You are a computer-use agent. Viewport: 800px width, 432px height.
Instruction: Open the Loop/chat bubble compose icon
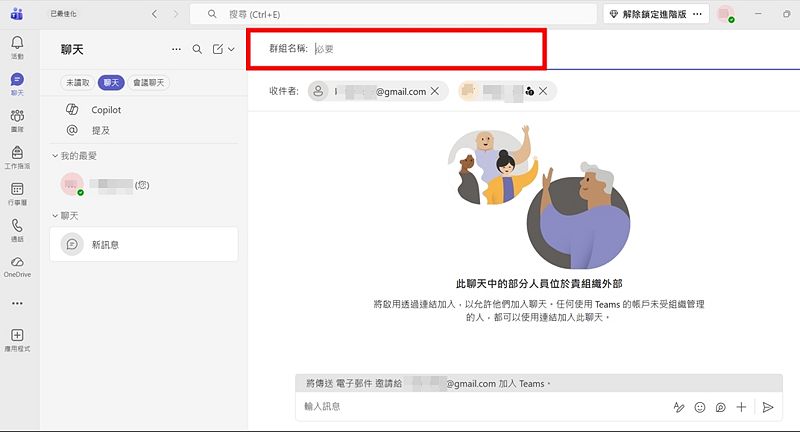pos(720,407)
